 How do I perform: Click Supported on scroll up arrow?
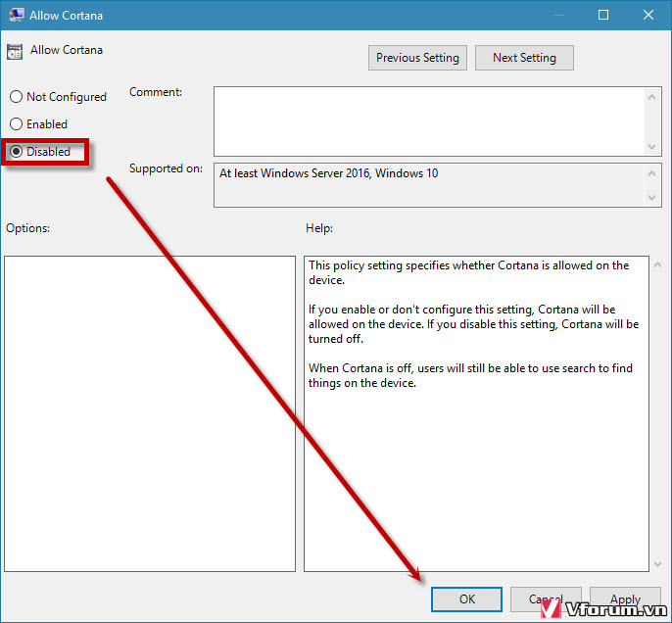(651, 173)
